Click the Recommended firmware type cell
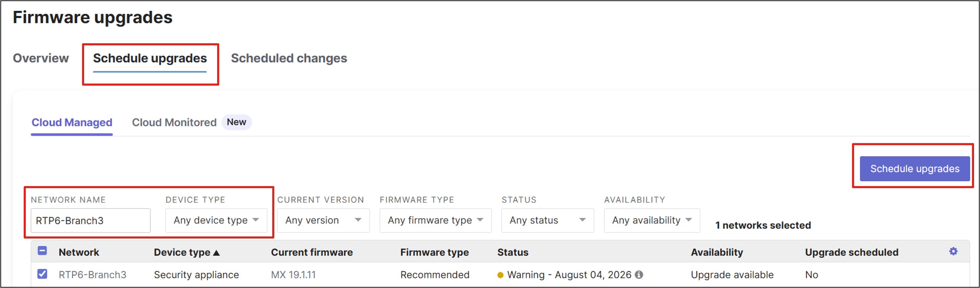Image resolution: width=980 pixels, height=288 pixels. 435,275
